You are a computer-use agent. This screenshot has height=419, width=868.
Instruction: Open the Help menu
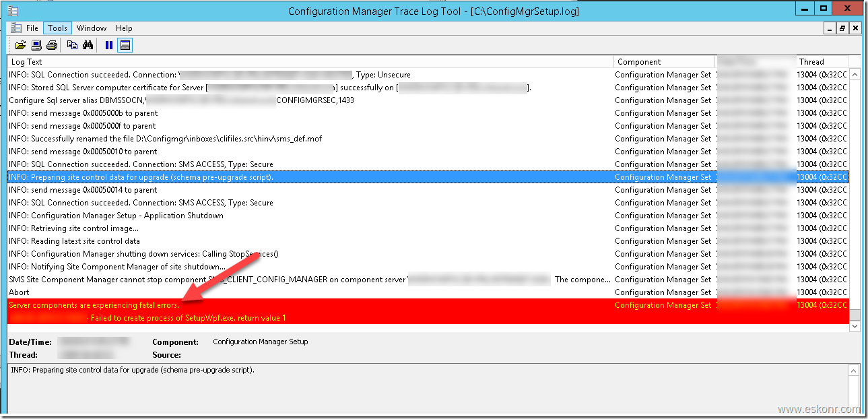(124, 28)
